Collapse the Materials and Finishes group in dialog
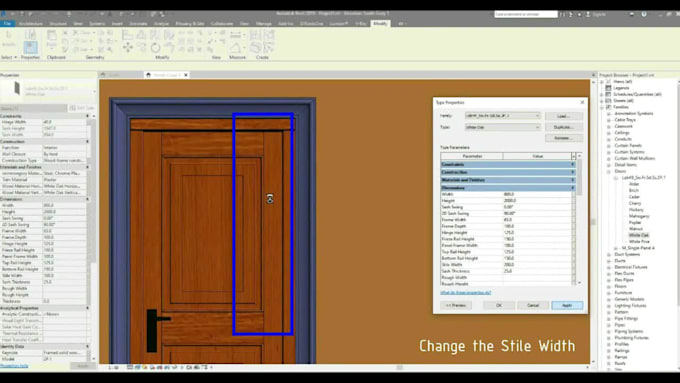 572,180
